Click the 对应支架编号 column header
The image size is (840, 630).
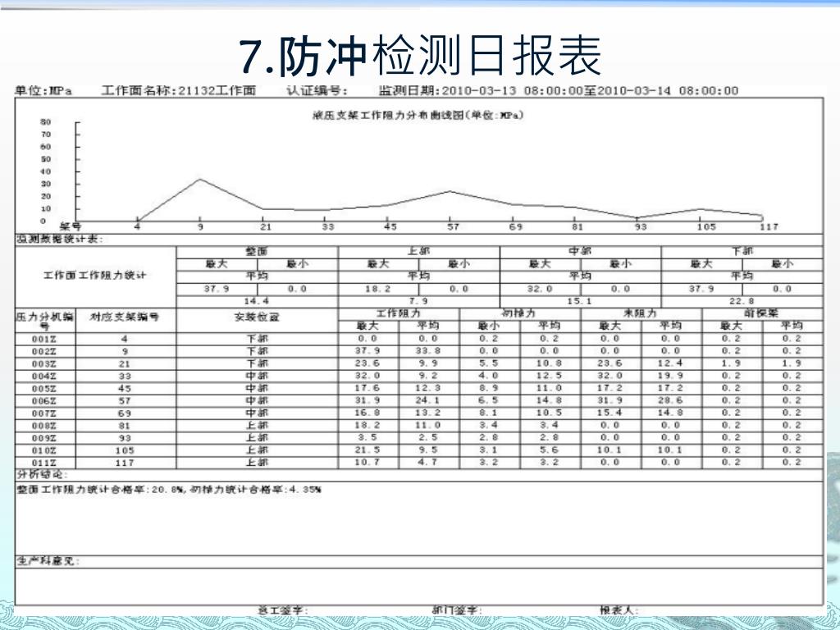click(125, 317)
